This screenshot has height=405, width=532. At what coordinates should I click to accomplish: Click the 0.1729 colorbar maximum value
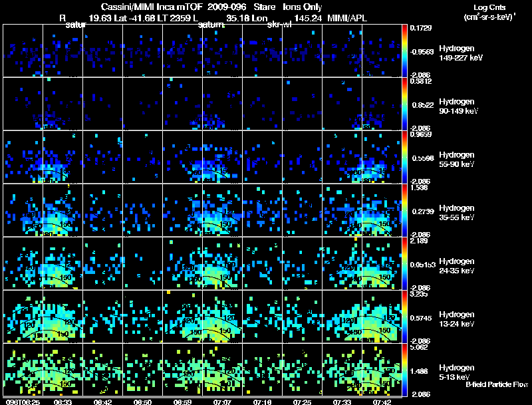pyautogui.click(x=421, y=28)
